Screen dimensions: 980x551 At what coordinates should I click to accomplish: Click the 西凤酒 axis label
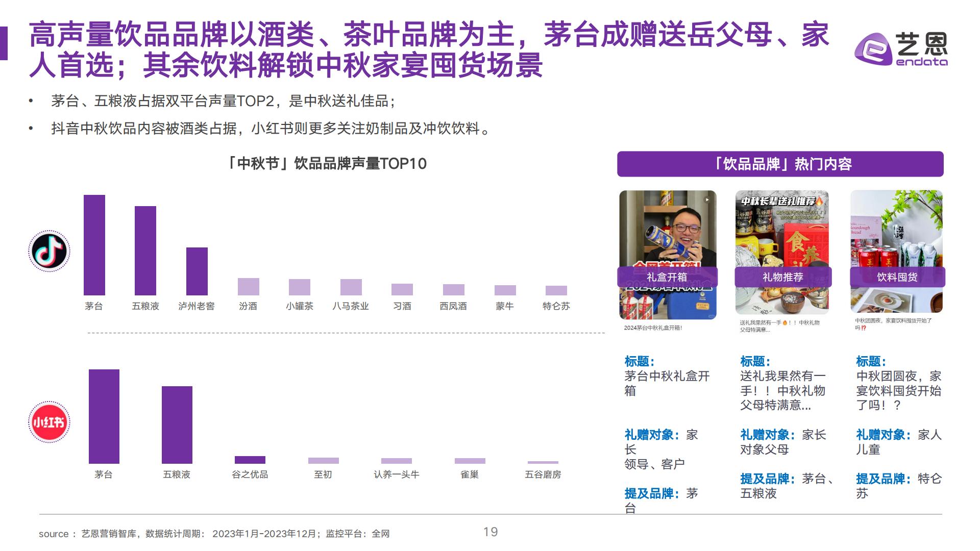(453, 306)
